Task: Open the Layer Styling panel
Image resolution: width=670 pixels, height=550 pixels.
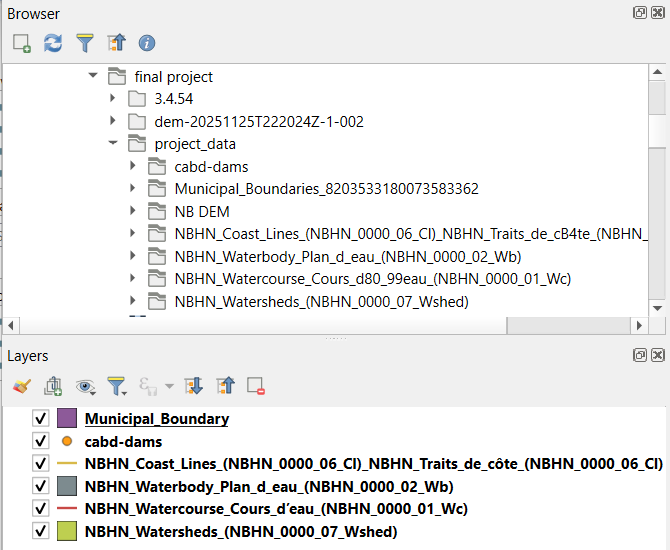Action: coord(22,385)
